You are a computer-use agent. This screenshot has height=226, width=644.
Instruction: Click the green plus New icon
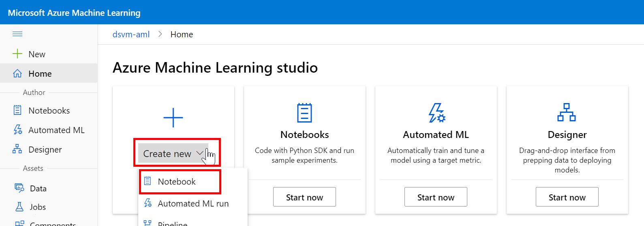(17, 54)
